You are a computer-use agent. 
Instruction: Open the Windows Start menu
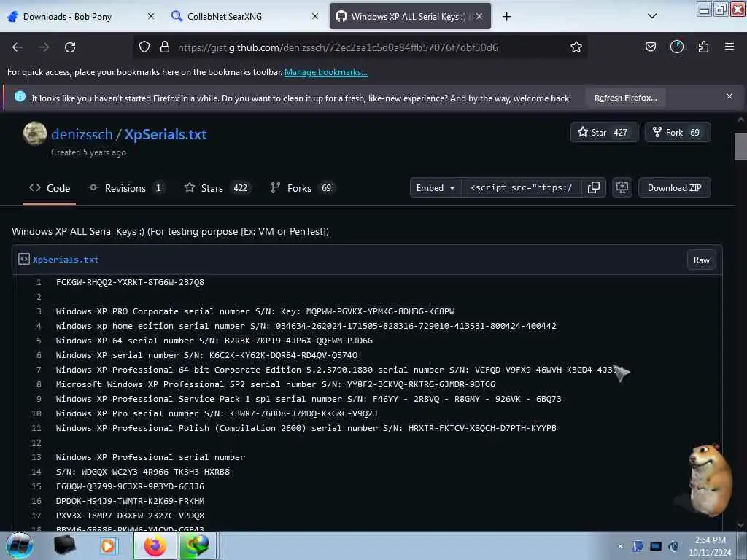(x=19, y=545)
